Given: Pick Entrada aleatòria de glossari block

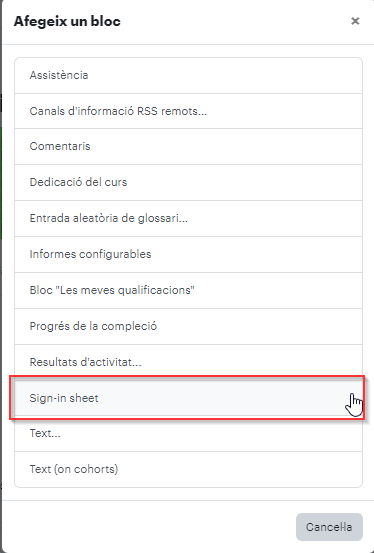Looking at the screenshot, I should 188,218.
